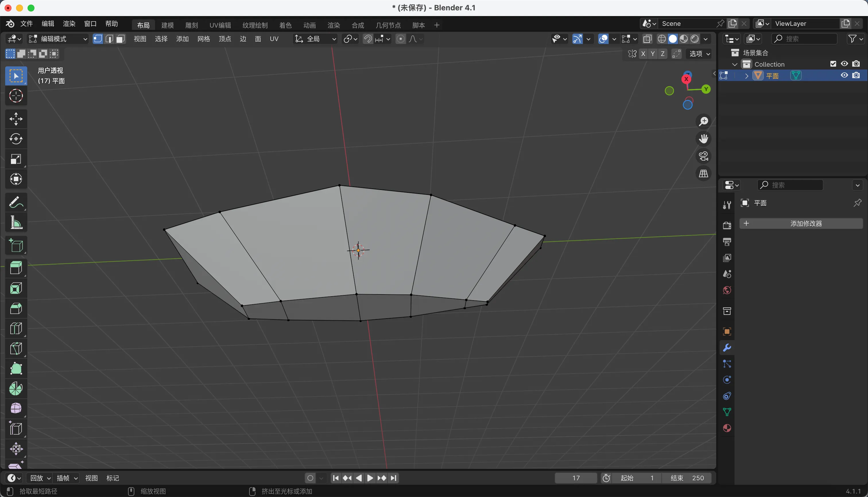Click the current frame field showing 17
Image resolution: width=868 pixels, height=497 pixels.
point(576,478)
